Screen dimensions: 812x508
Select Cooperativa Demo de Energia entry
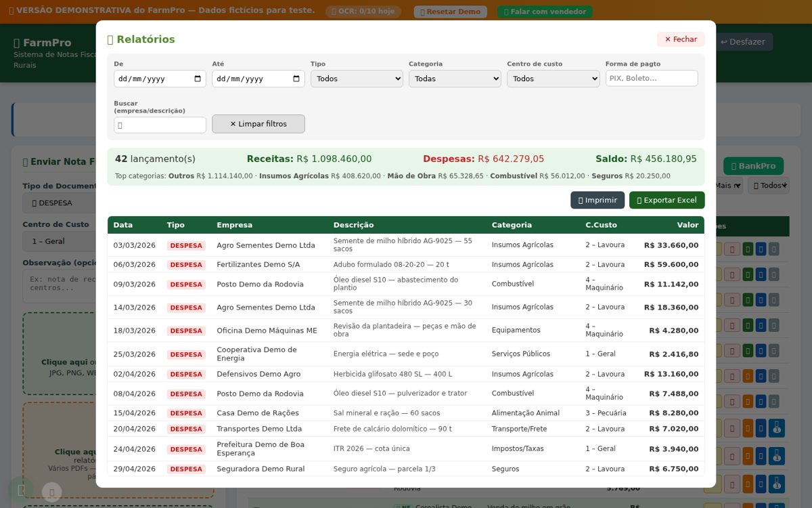pos(256,354)
